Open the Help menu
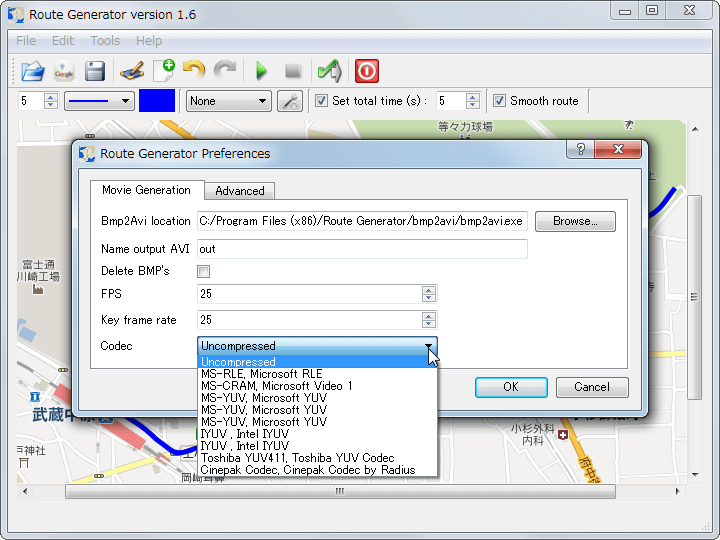 tap(149, 41)
